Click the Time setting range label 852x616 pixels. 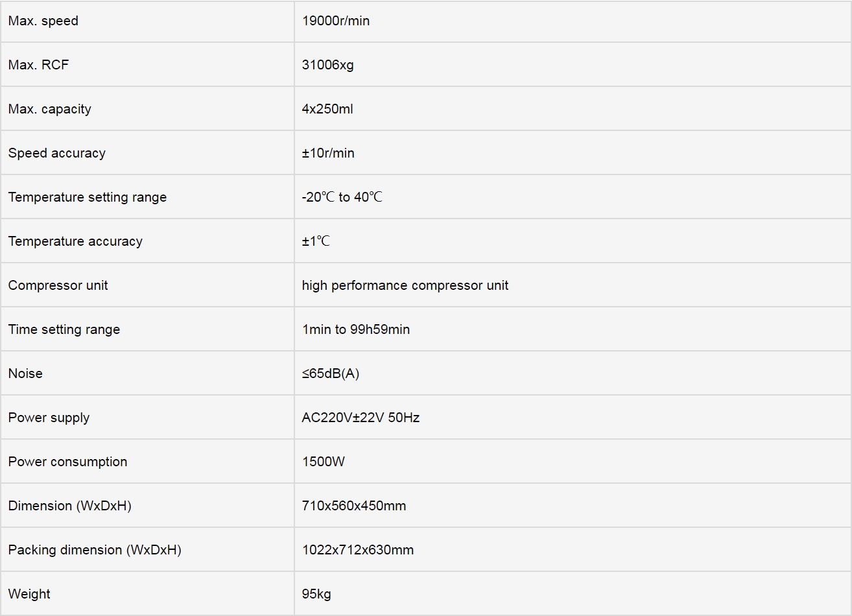64,329
